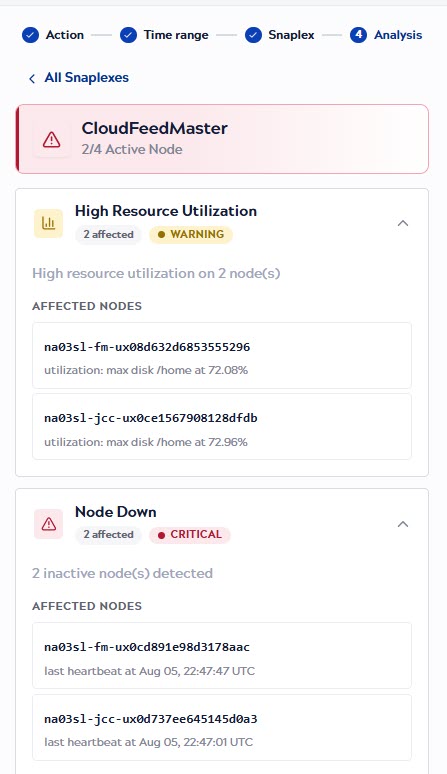Screen dimensions: 447x774
Task: Go to the Time range step
Action: click(x=164, y=35)
